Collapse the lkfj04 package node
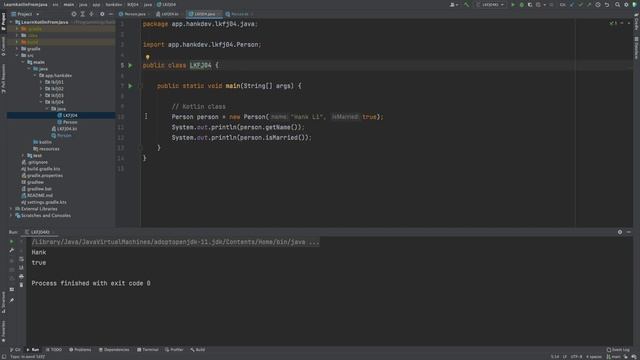 (x=41, y=102)
